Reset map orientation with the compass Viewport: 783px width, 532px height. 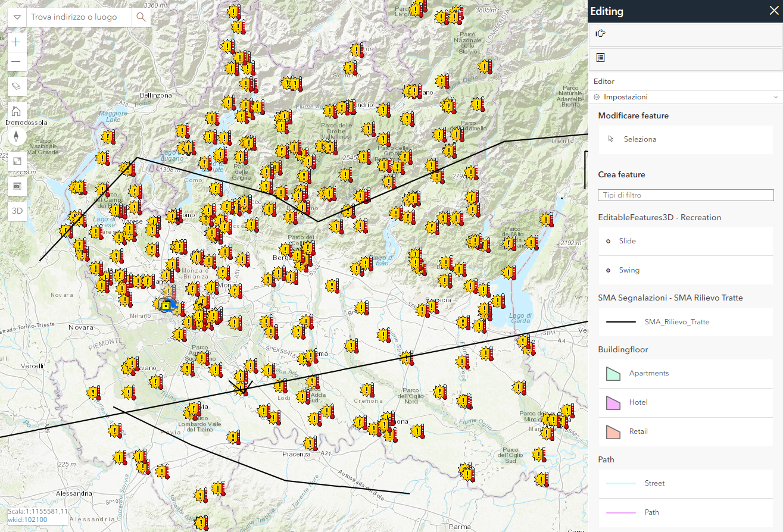17,136
